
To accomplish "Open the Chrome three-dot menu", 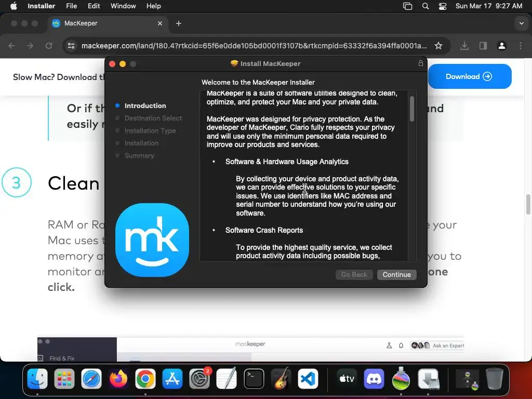I will coord(521,46).
